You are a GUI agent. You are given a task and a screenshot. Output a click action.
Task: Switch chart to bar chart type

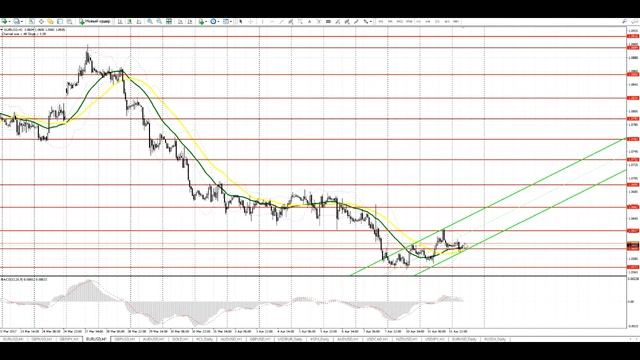(120, 21)
